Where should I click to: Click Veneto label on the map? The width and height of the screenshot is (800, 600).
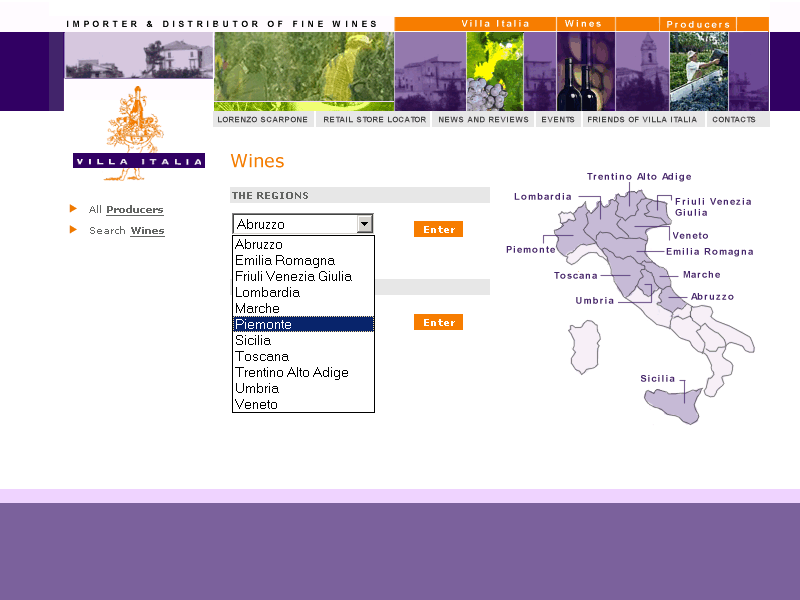[690, 236]
